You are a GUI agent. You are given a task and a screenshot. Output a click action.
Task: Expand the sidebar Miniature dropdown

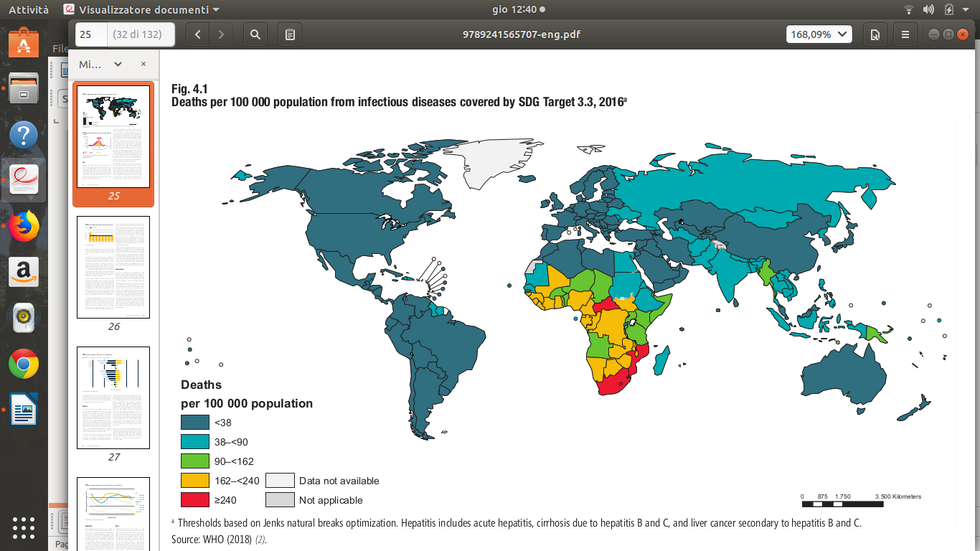[100, 64]
